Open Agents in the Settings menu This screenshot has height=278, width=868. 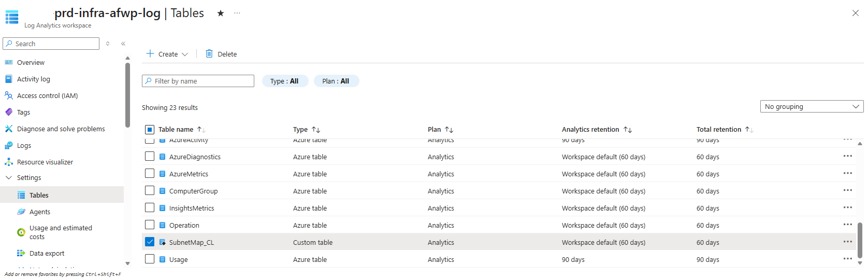(40, 212)
